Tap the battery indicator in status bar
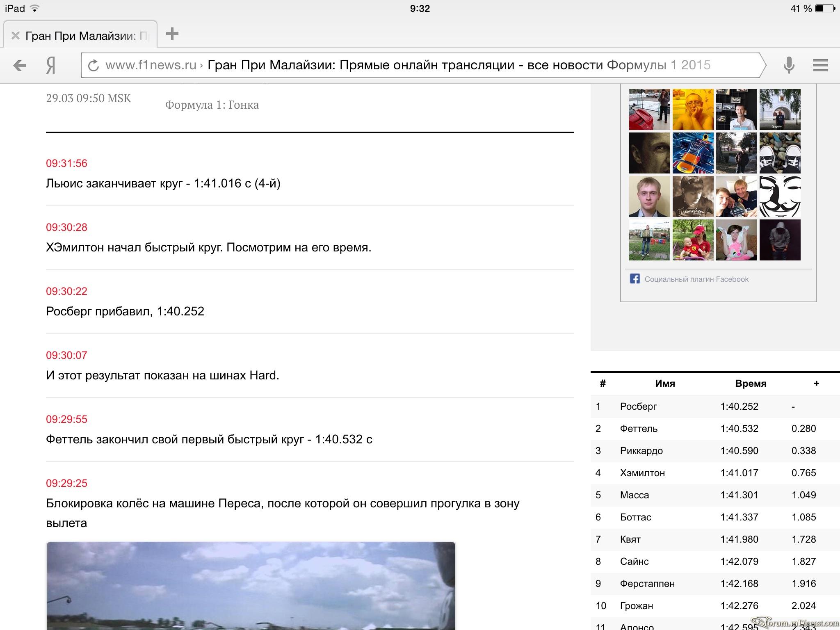The height and width of the screenshot is (630, 840). point(825,8)
